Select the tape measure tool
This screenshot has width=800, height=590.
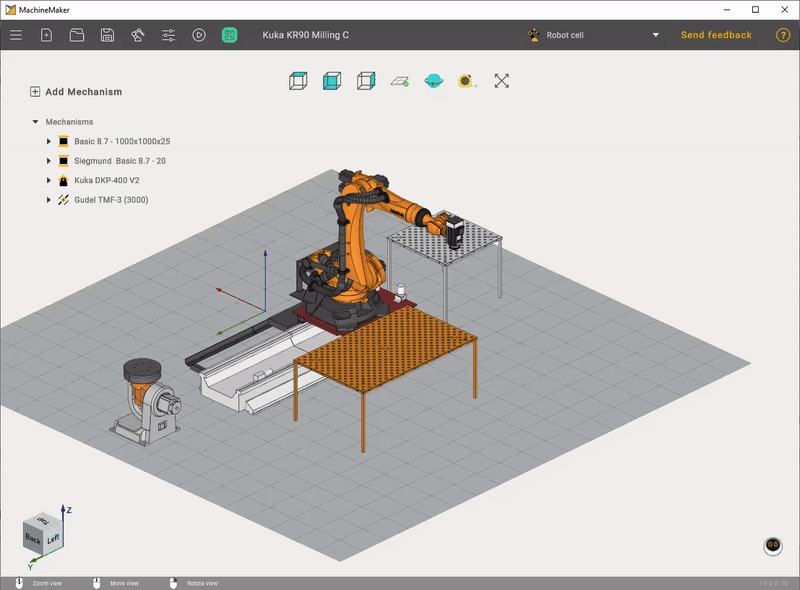click(466, 80)
